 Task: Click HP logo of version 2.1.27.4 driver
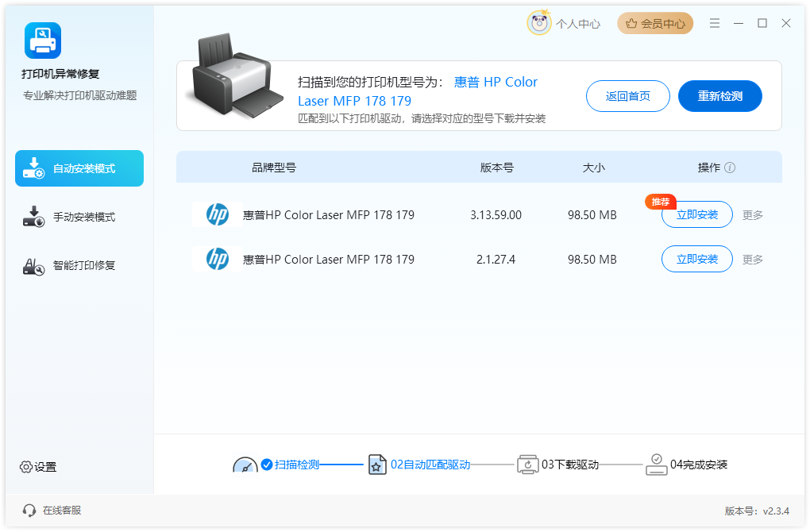(x=218, y=259)
